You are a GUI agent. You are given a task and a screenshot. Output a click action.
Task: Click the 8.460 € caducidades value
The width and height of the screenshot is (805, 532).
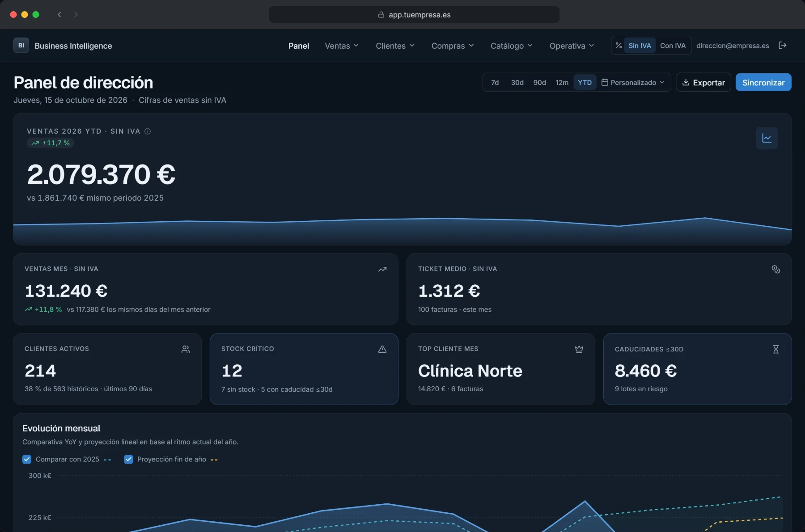(646, 371)
